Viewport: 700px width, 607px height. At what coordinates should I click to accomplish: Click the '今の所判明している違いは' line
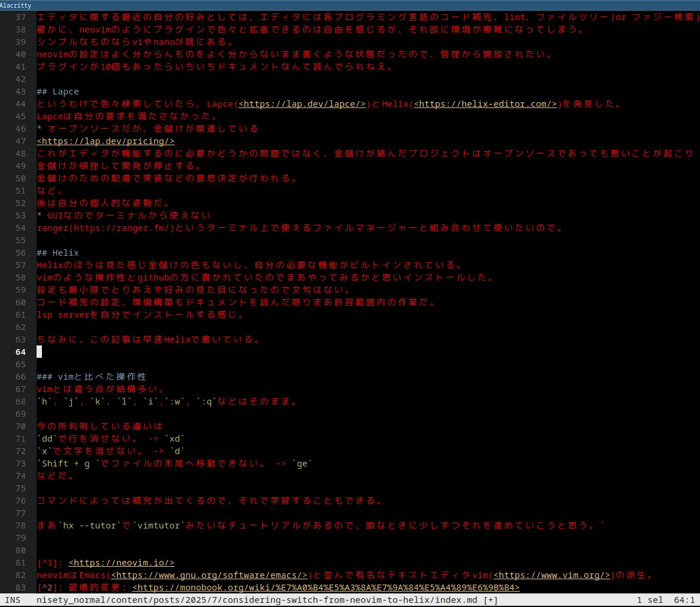pyautogui.click(x=100, y=426)
